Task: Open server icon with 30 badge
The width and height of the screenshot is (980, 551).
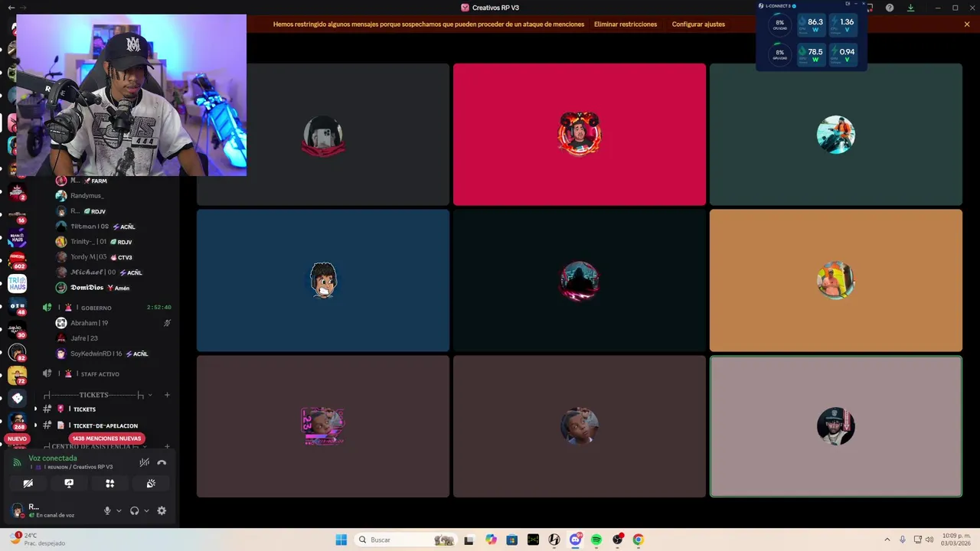Action: click(17, 329)
